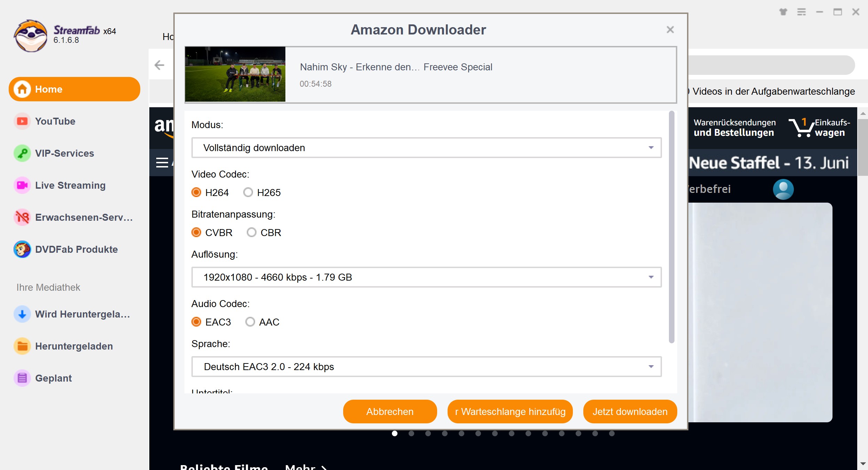This screenshot has width=868, height=470.
Task: Click the t-shirt skin icon in title bar
Action: click(783, 12)
